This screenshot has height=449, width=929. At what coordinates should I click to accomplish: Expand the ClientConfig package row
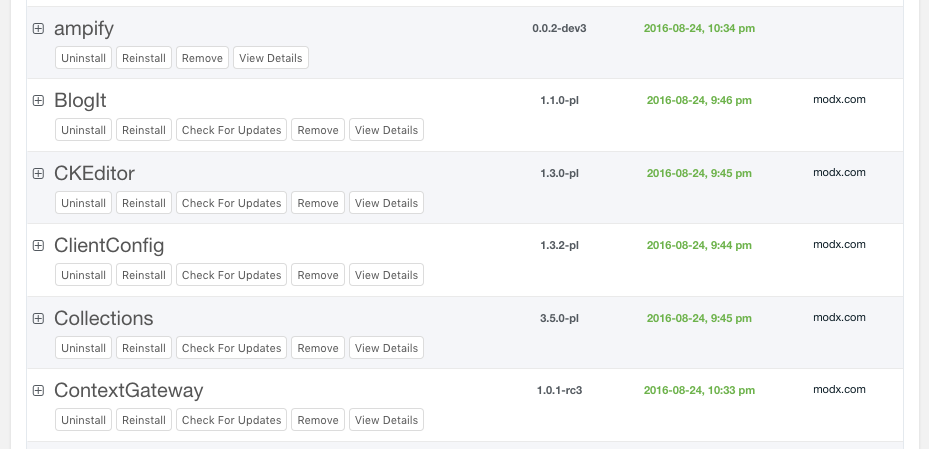[38, 245]
